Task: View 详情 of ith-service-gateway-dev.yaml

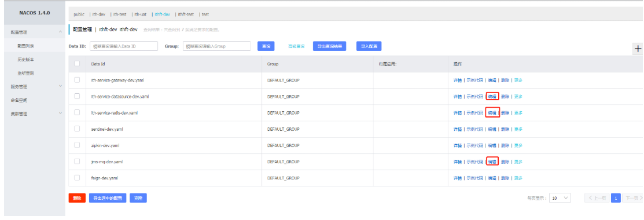Action: pos(458,80)
